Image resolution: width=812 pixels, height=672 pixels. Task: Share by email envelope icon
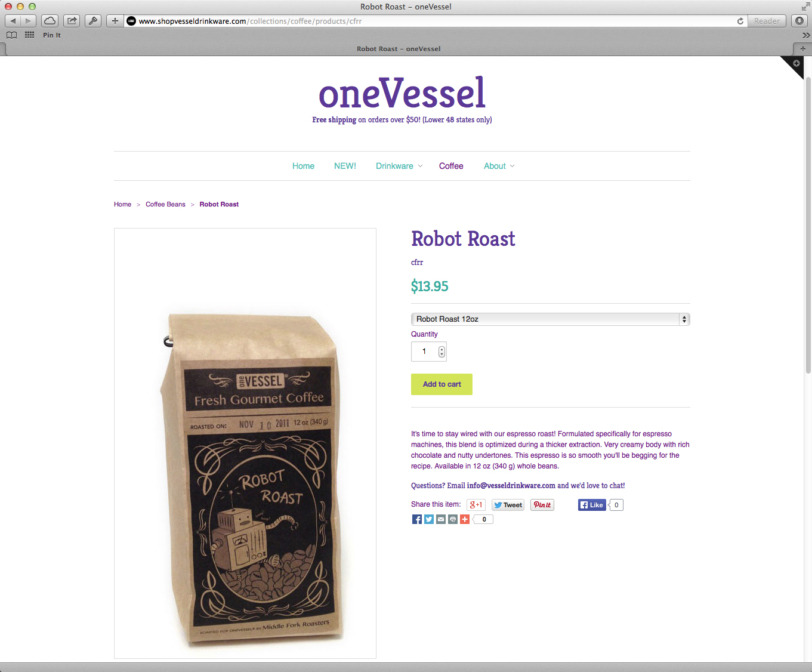tap(441, 519)
